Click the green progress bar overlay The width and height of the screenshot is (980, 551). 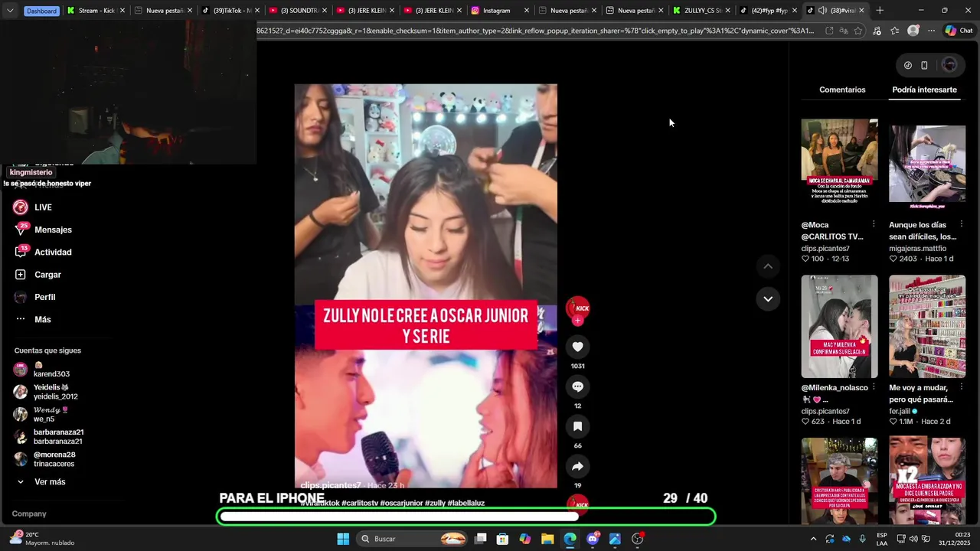click(x=466, y=517)
